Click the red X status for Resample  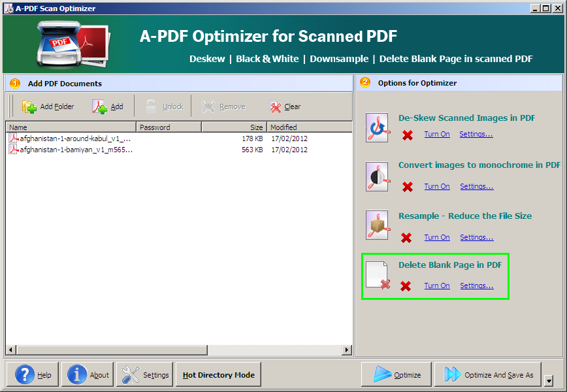point(406,238)
